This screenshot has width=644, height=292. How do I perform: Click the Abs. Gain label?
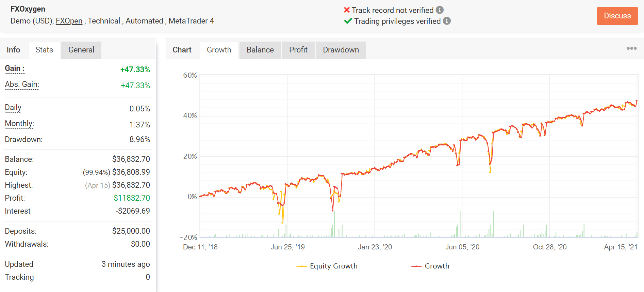[22, 84]
